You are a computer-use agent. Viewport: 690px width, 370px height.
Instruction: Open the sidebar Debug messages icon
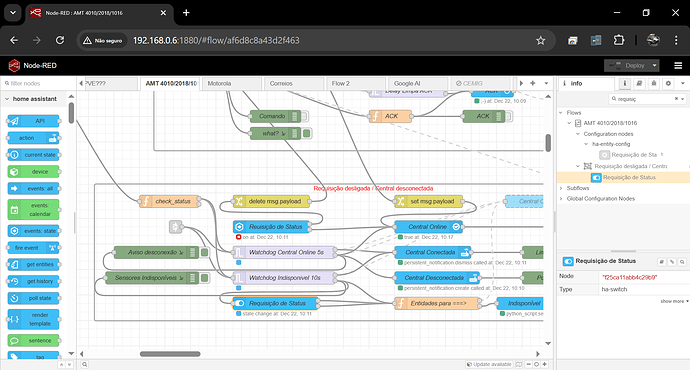(654, 83)
